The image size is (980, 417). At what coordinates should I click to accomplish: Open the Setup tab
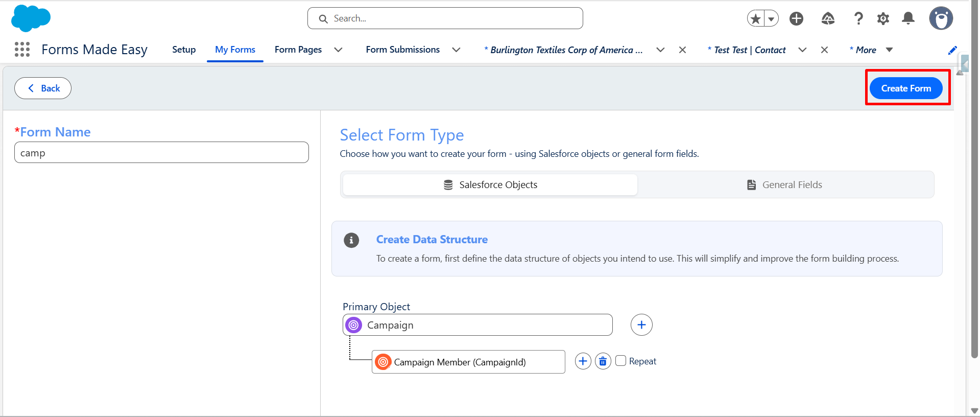[184, 50]
